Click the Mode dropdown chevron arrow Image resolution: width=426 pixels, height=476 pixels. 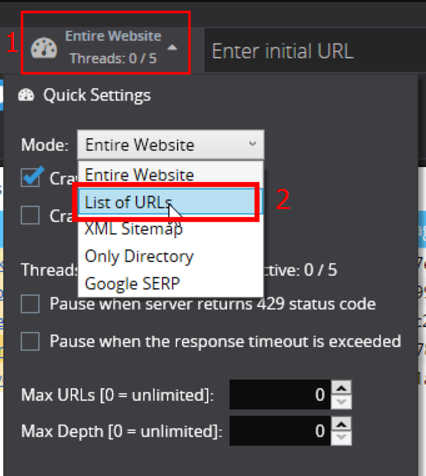pos(252,144)
